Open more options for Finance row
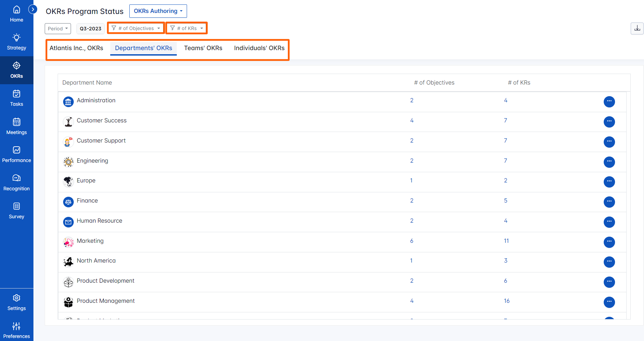 click(609, 202)
